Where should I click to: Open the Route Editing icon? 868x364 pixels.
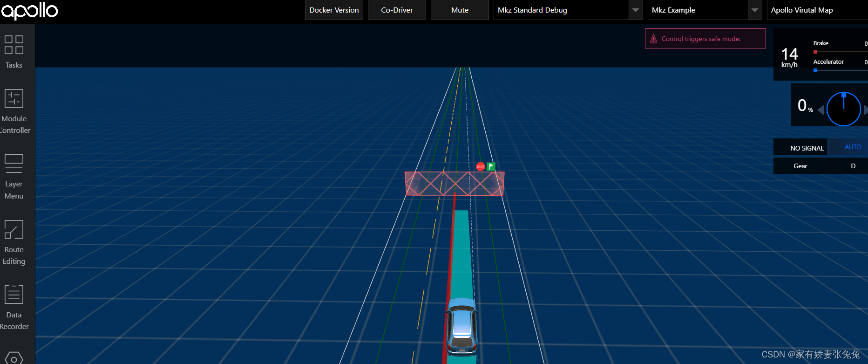[x=14, y=229]
